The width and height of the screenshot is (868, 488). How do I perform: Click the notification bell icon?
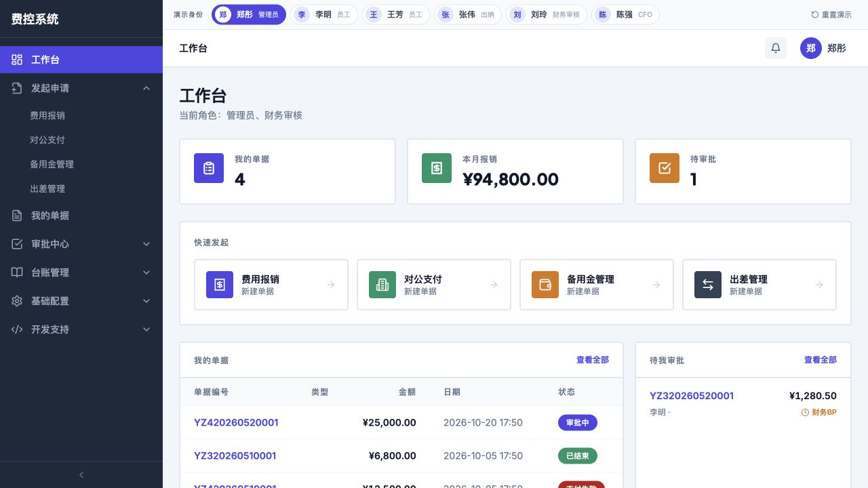(776, 48)
